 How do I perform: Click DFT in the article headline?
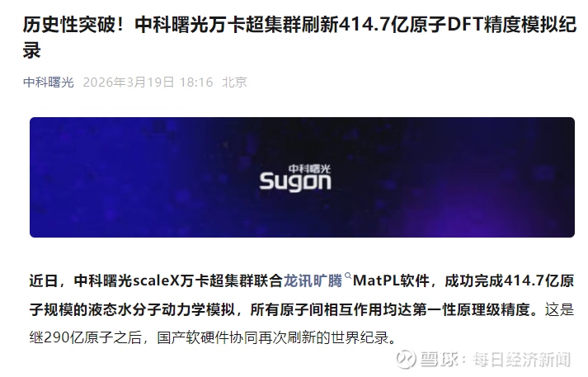pyautogui.click(x=464, y=25)
